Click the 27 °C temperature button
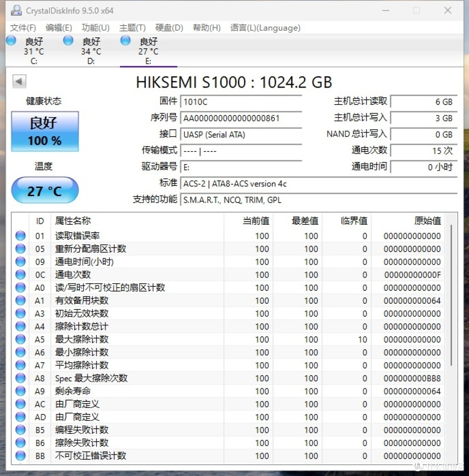 (45, 190)
